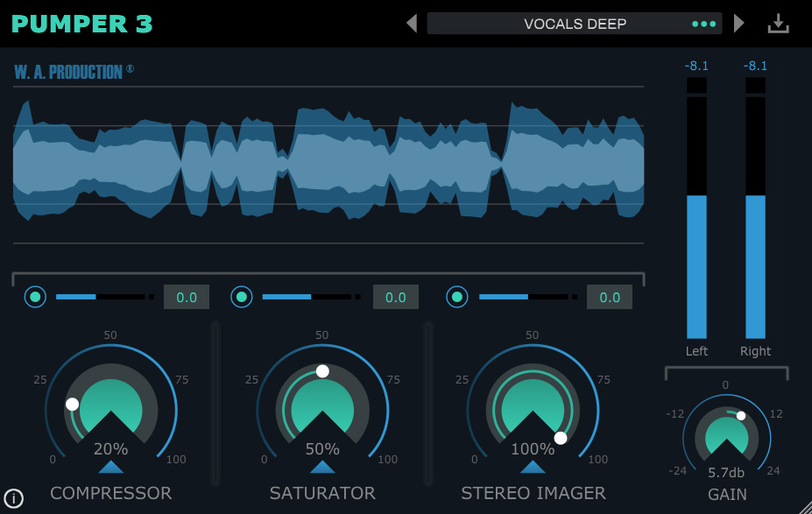This screenshot has height=514, width=812.
Task: Click the save preset download icon
Action: pos(777,24)
